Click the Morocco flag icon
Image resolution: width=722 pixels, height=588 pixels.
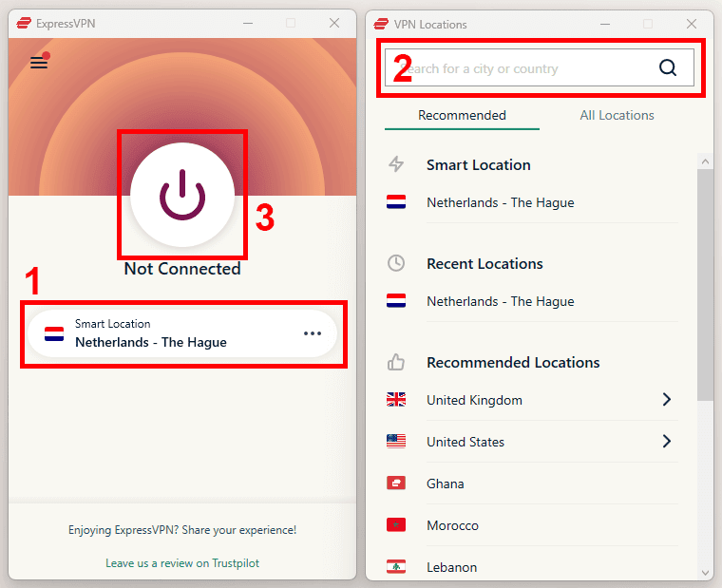click(x=396, y=525)
